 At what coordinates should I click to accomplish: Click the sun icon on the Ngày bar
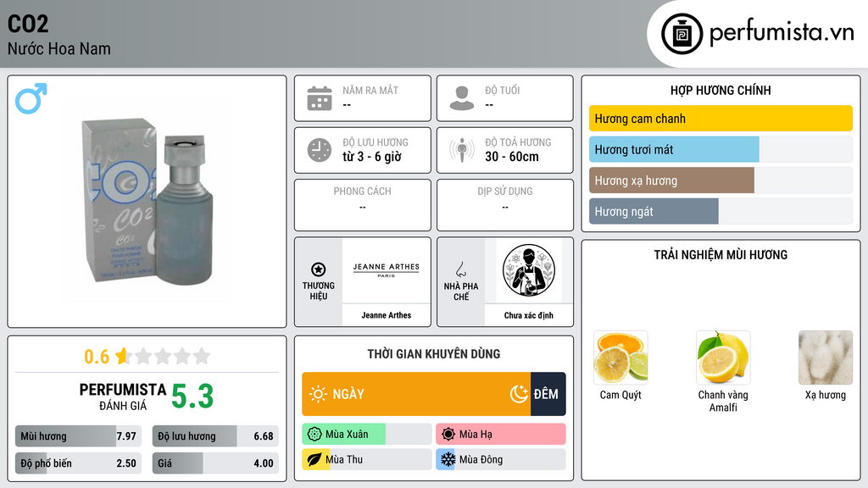coord(318,394)
